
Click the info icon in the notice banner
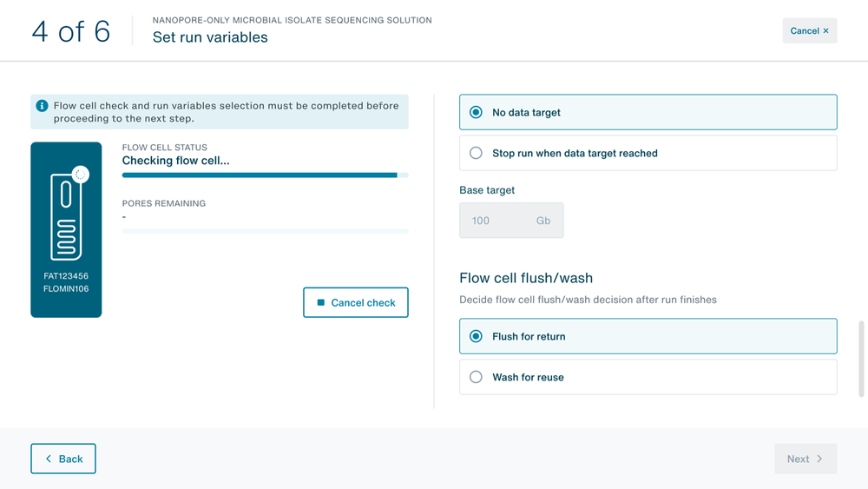(42, 106)
